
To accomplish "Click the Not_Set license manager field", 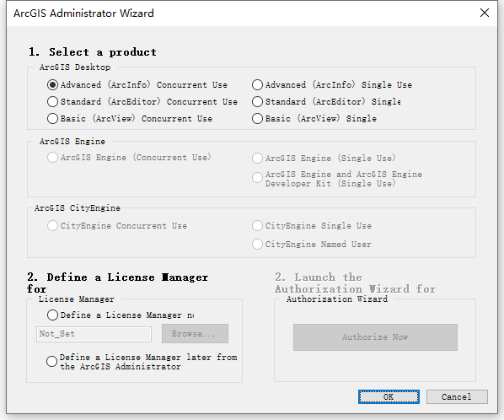I will click(x=94, y=334).
